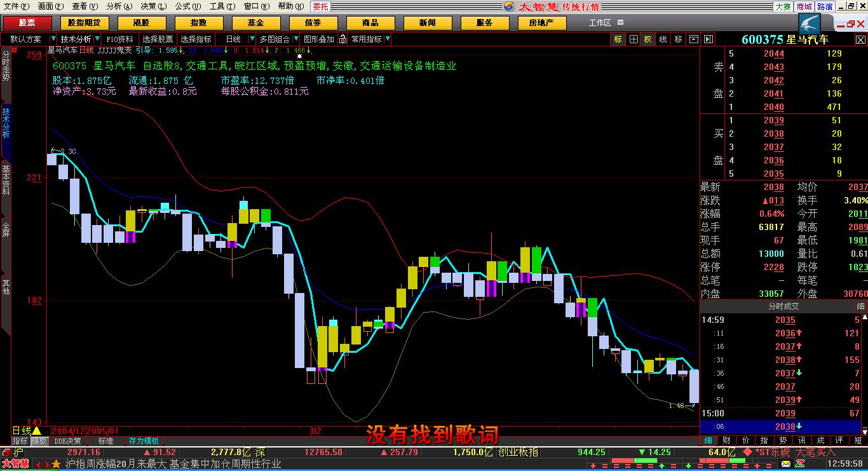Click the window frame icon beside 移
Image resolution: width=868 pixels, height=471 pixels.
[693, 39]
